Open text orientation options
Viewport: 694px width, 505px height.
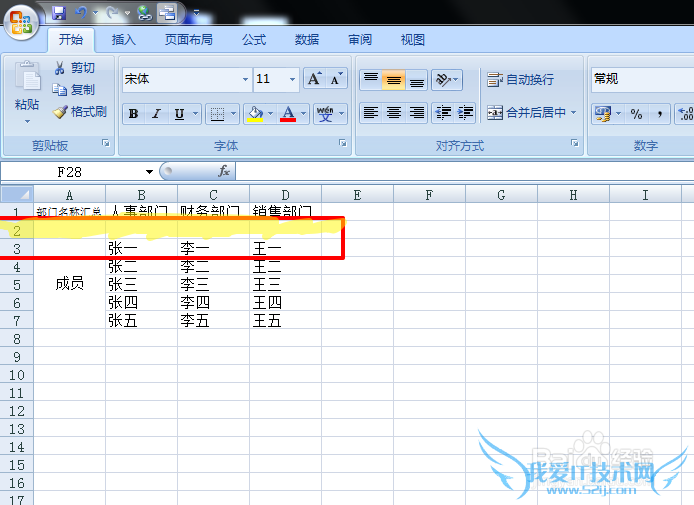447,80
